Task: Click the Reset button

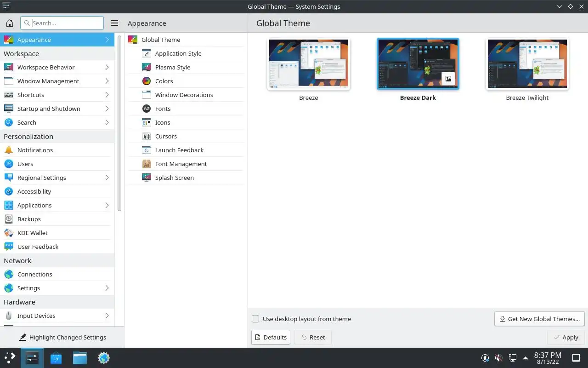Action: (x=313, y=337)
